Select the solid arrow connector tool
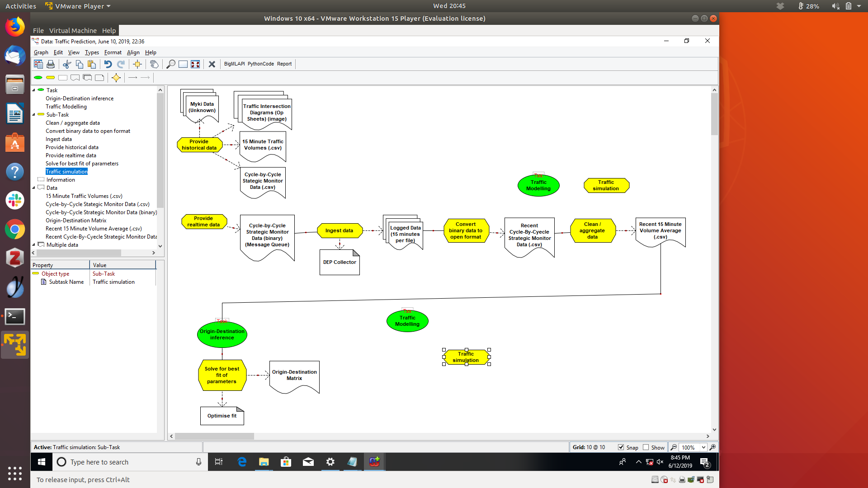The width and height of the screenshot is (868, 488). click(132, 78)
